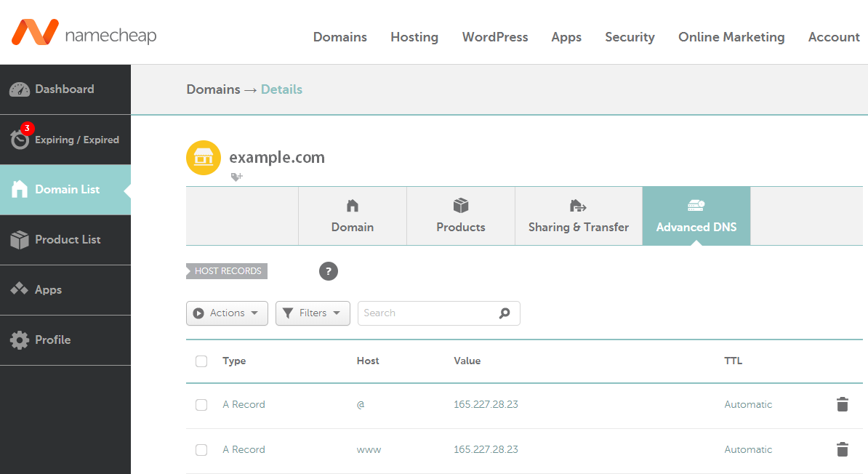
Task: Open the Actions dropdown
Action: click(227, 313)
